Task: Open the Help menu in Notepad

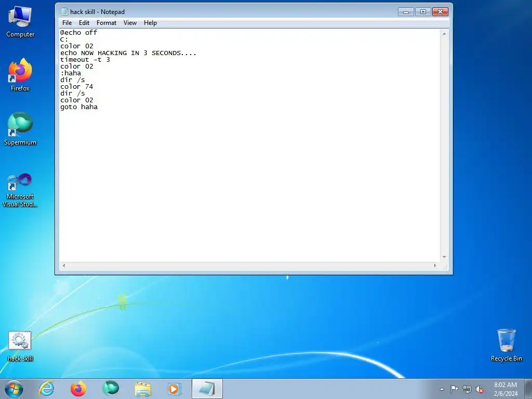Action: coord(150,23)
